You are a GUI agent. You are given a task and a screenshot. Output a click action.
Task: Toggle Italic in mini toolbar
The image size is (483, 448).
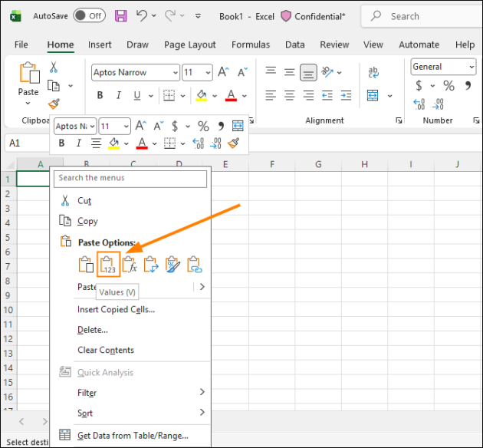pos(79,143)
